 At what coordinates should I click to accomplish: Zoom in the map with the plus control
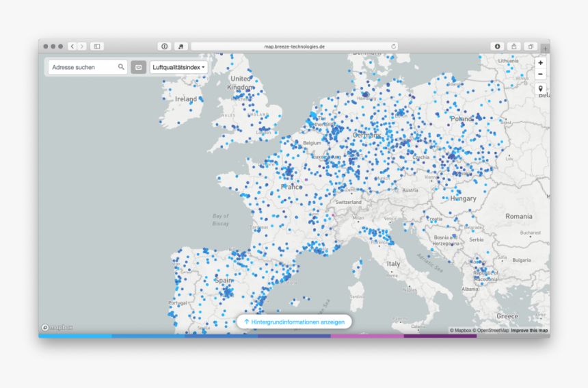[x=540, y=63]
